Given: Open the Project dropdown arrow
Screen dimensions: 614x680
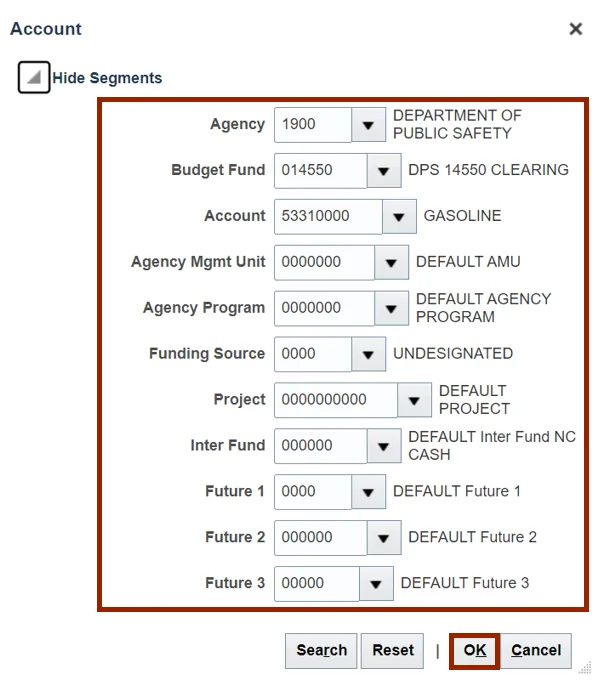Looking at the screenshot, I should (414, 400).
